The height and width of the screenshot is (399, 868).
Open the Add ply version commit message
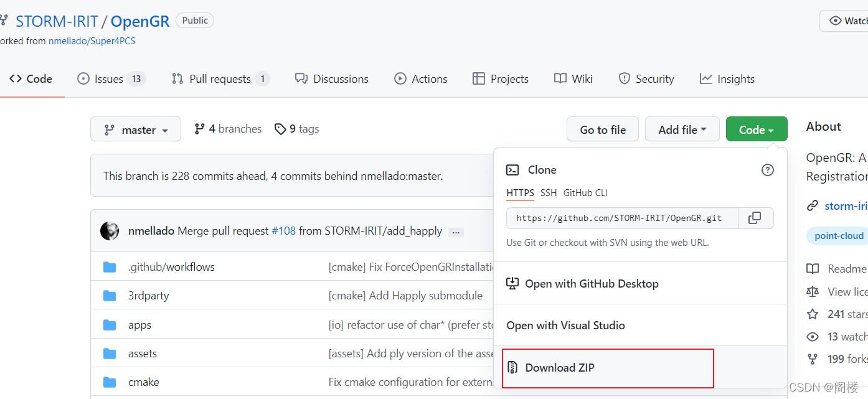[x=411, y=354]
